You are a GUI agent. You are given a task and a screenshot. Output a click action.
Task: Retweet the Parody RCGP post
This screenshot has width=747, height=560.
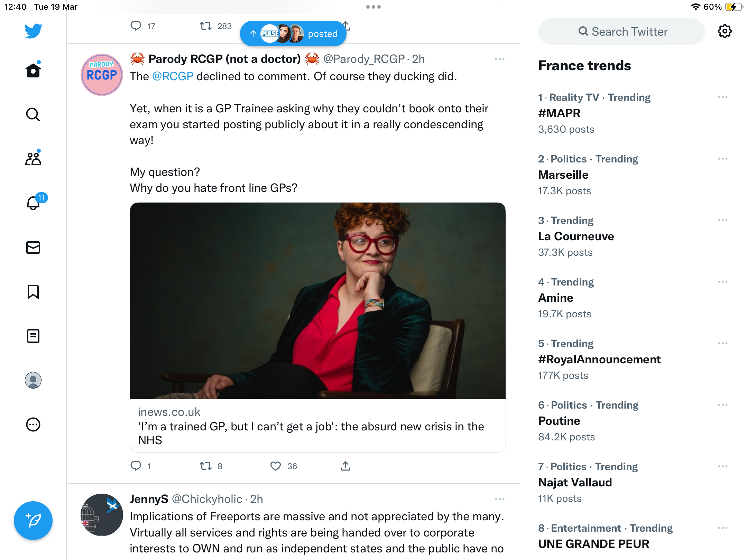click(x=206, y=466)
